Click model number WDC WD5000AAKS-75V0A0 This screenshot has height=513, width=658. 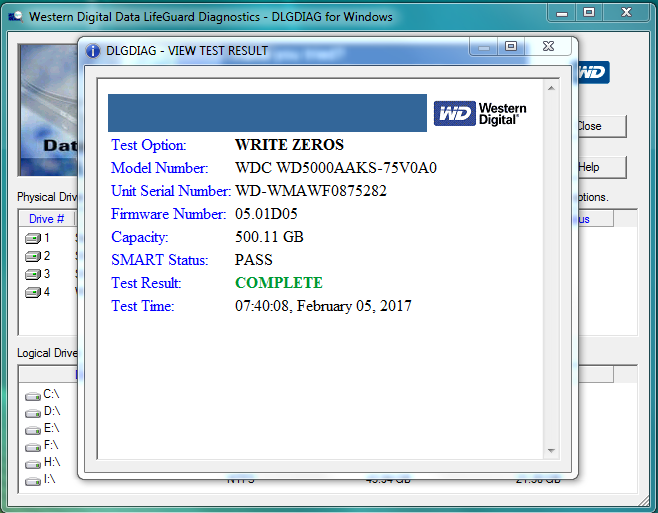[x=336, y=168]
